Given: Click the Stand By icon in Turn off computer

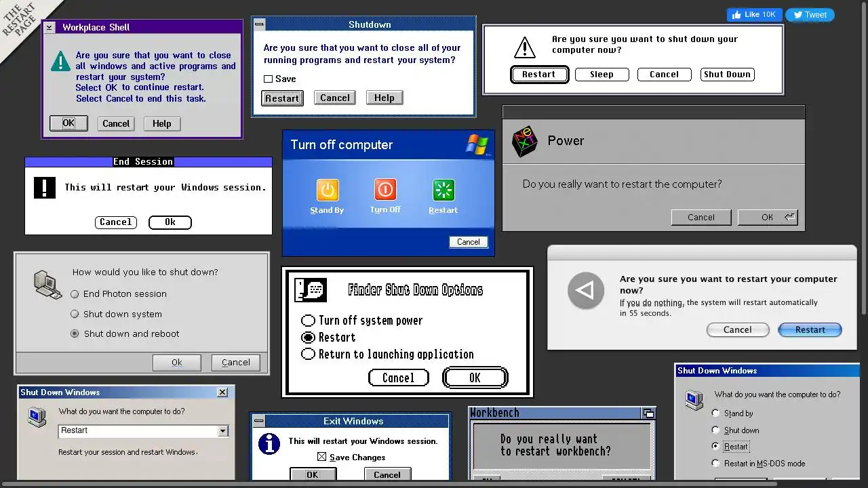Looking at the screenshot, I should coord(328,190).
